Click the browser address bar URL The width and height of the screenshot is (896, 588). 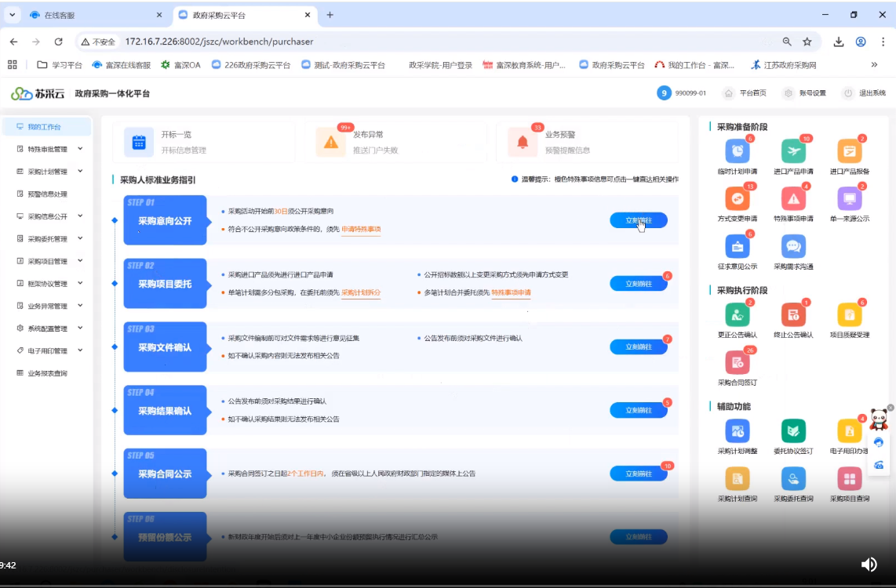pyautogui.click(x=220, y=42)
